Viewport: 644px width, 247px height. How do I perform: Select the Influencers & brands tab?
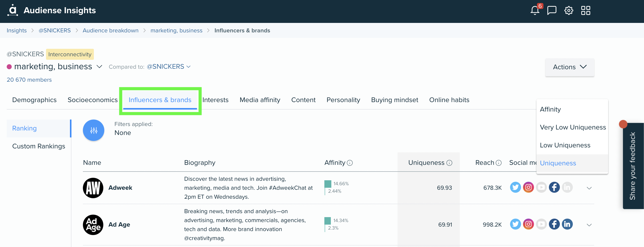click(160, 100)
